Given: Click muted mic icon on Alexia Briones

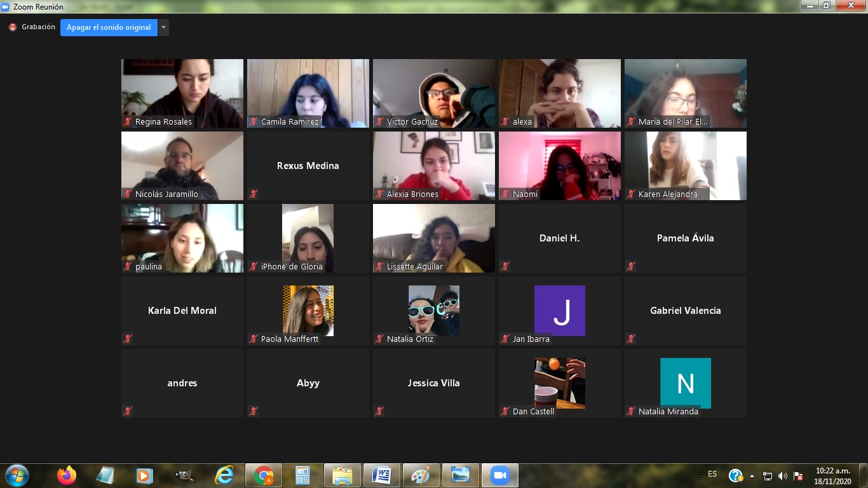Looking at the screenshot, I should [379, 194].
